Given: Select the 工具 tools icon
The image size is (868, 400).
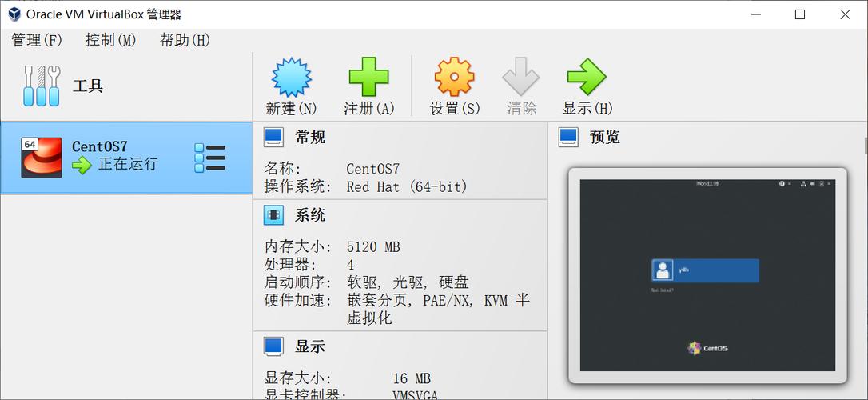Looking at the screenshot, I should coord(42,86).
